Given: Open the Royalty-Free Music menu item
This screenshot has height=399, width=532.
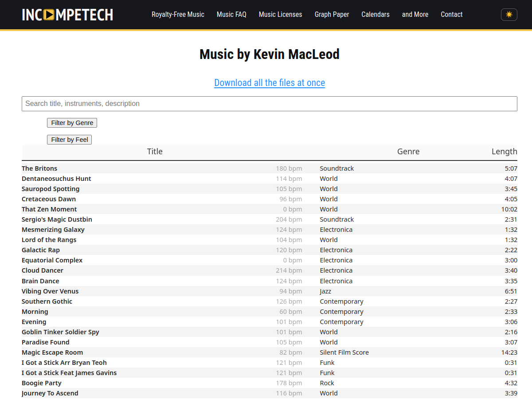Looking at the screenshot, I should (178, 15).
